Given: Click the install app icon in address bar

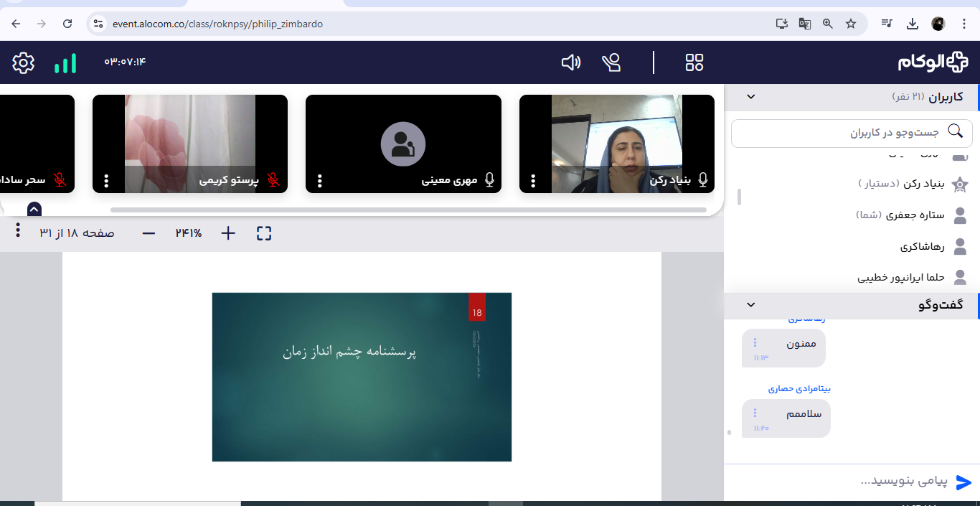Looking at the screenshot, I should [x=782, y=24].
